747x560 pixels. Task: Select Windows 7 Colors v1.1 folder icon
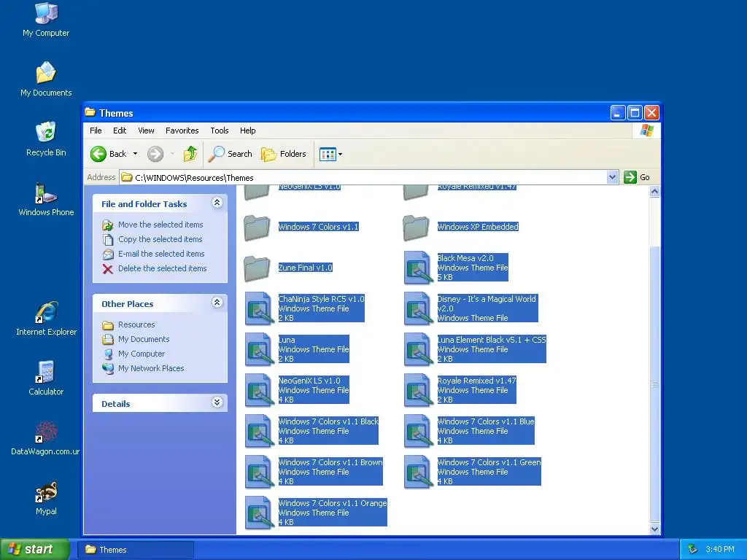(258, 227)
